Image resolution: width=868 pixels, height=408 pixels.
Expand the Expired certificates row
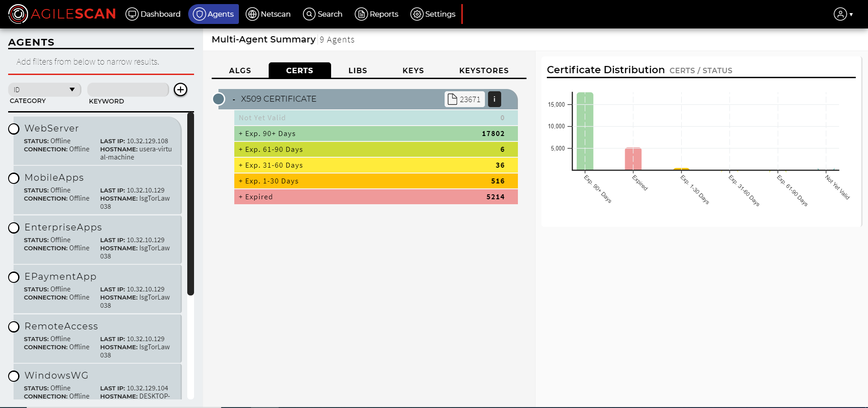coord(375,197)
